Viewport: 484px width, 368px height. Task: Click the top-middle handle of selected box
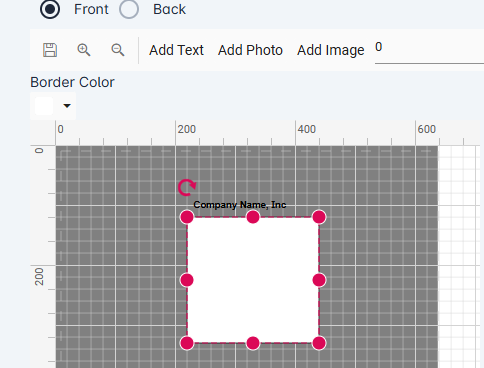(253, 217)
